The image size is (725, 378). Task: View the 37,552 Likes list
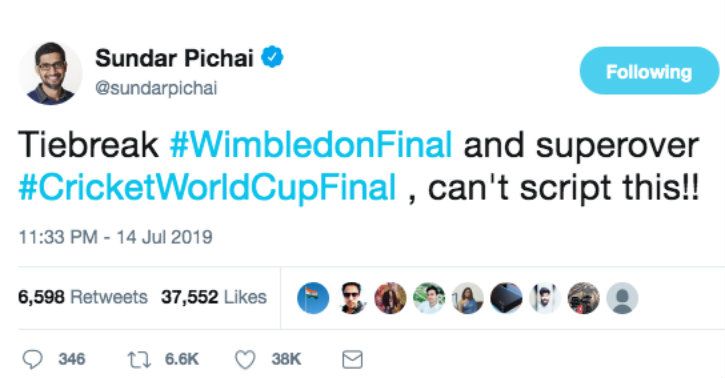(214, 297)
